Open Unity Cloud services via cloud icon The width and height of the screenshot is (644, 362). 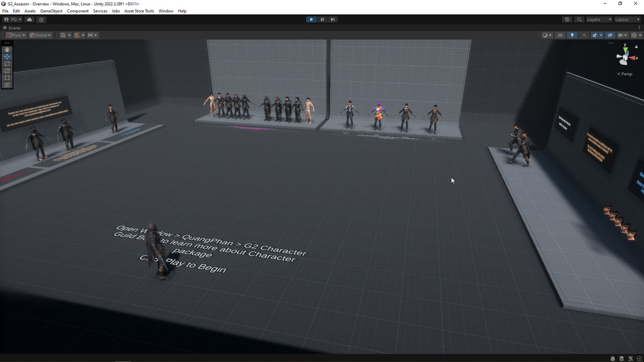pos(29,19)
